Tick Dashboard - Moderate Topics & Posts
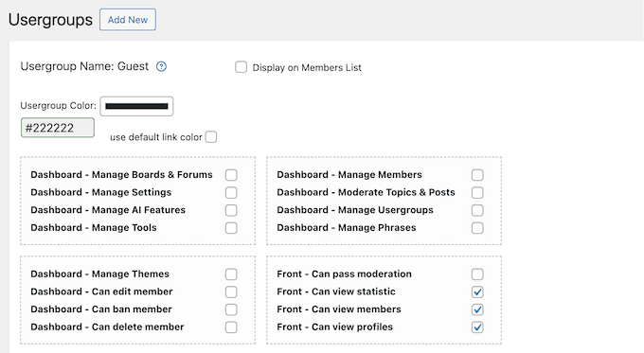The height and width of the screenshot is (353, 644). tap(477, 192)
